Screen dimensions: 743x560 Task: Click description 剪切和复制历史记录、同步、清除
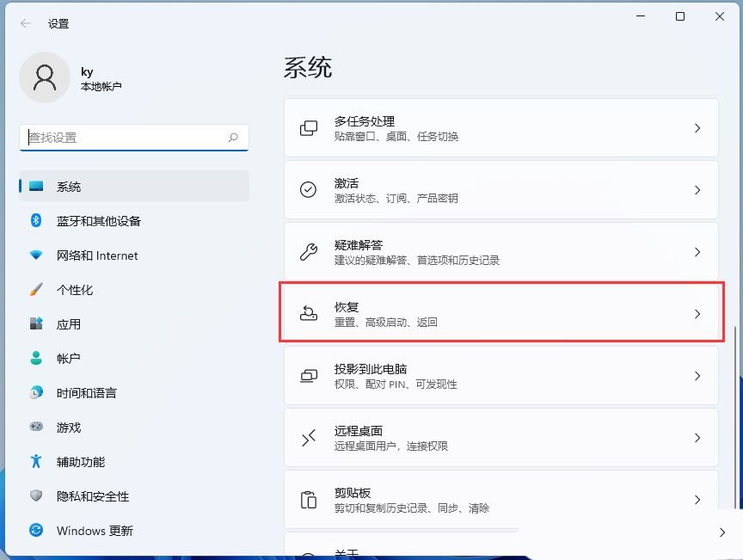coord(412,508)
